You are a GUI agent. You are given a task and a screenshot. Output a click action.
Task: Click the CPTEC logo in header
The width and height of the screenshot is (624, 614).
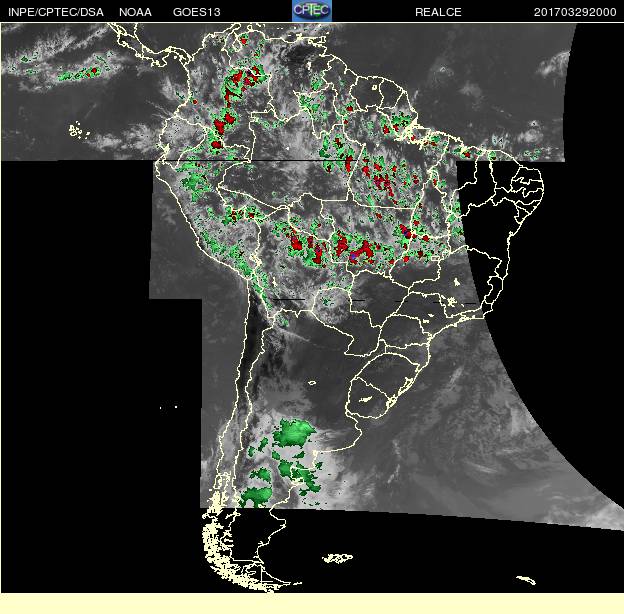[312, 11]
